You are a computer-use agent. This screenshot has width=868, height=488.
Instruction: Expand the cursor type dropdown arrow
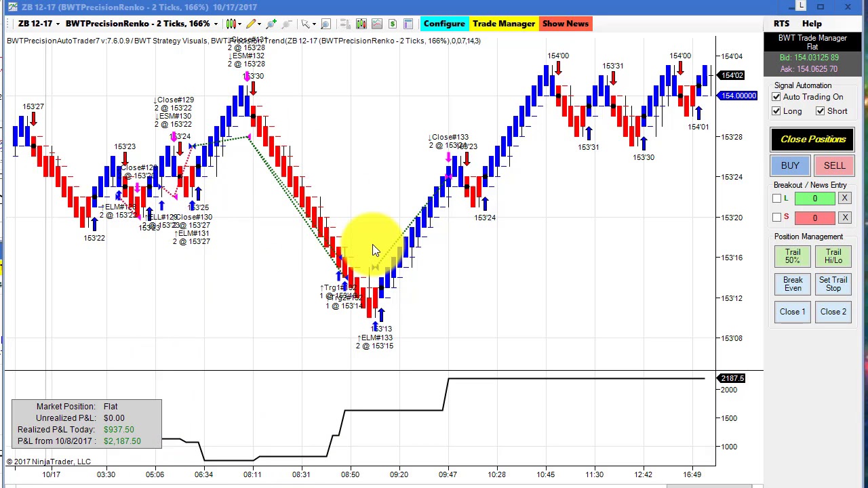point(314,24)
